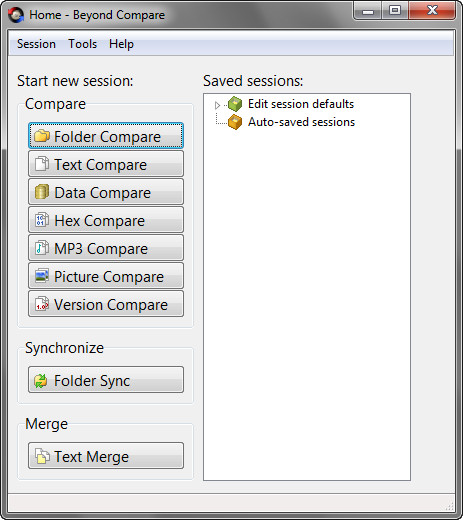Open the Session menu
The image size is (463, 520).
coord(36,44)
